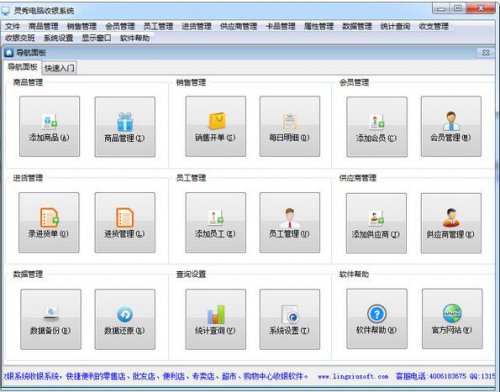This screenshot has width=500, height=392.
Task: Click the app icon in title bar
Action: [6, 11]
